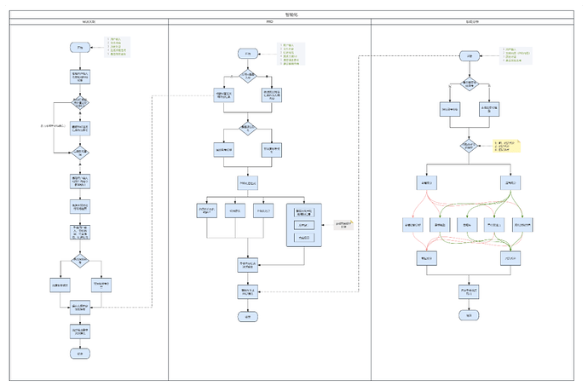Click the start terminator in the PRD lane
The height and width of the screenshot is (386, 588).
tap(248, 54)
